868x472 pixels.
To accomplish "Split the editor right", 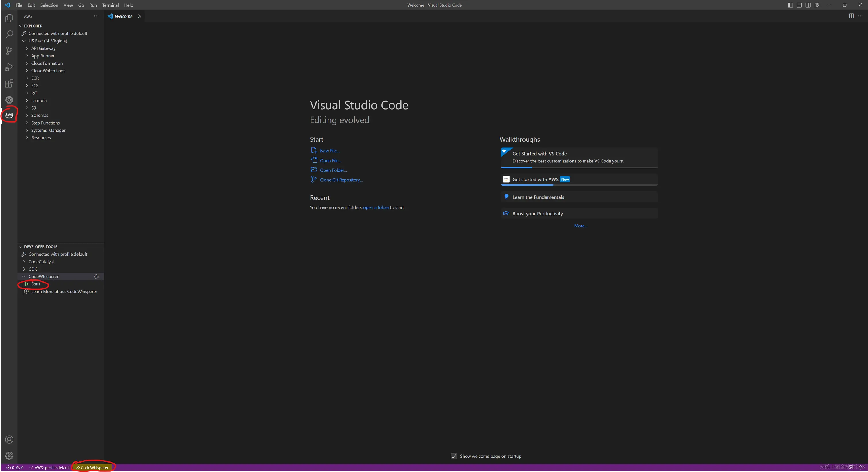I will 851,16.
